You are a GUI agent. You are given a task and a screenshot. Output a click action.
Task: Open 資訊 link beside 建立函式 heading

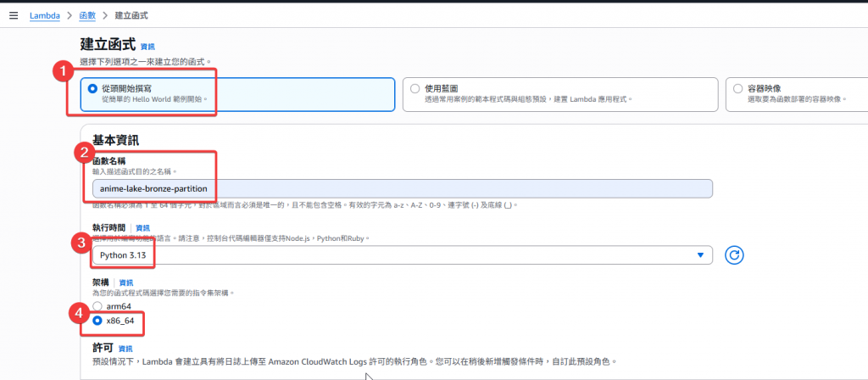tap(147, 47)
